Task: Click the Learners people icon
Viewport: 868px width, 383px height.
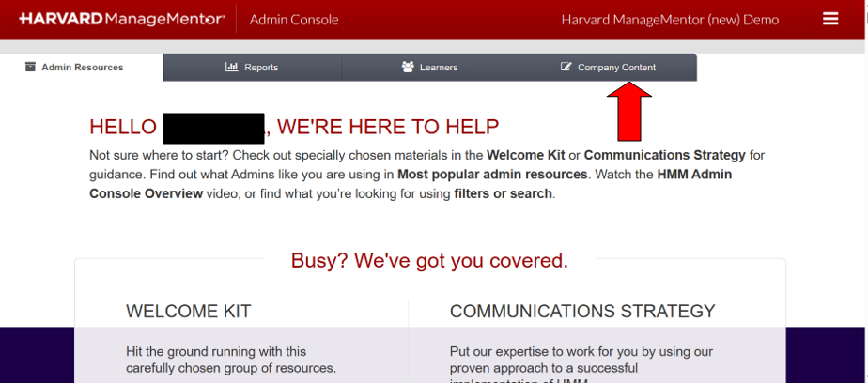Action: tap(408, 67)
